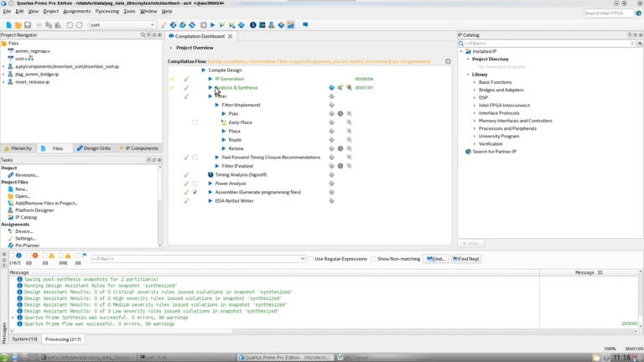This screenshot has width=644, height=362.
Task: Click square icon at right of Compilation Flow
Action: pos(448,61)
